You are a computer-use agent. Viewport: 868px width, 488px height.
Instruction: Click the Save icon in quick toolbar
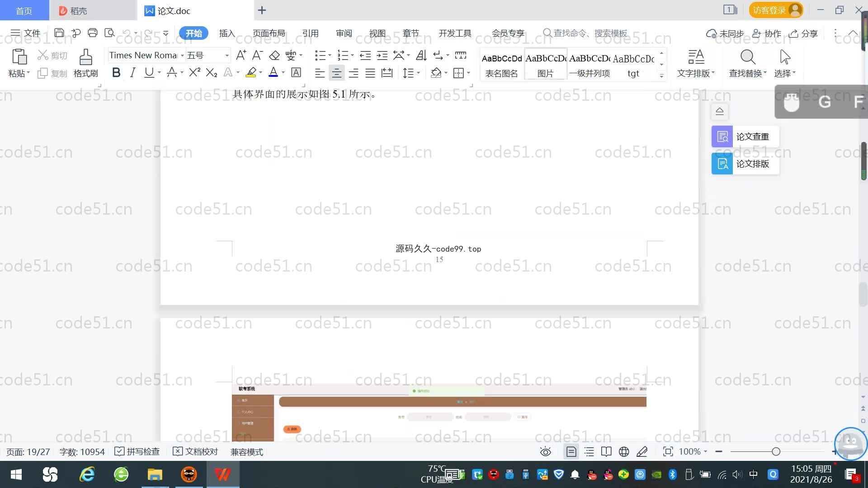tap(59, 33)
